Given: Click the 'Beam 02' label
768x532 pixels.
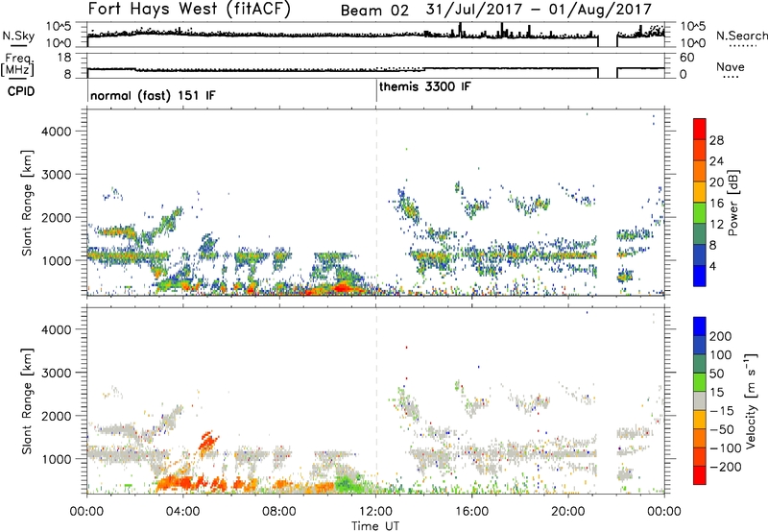Looking at the screenshot, I should pos(374,11).
